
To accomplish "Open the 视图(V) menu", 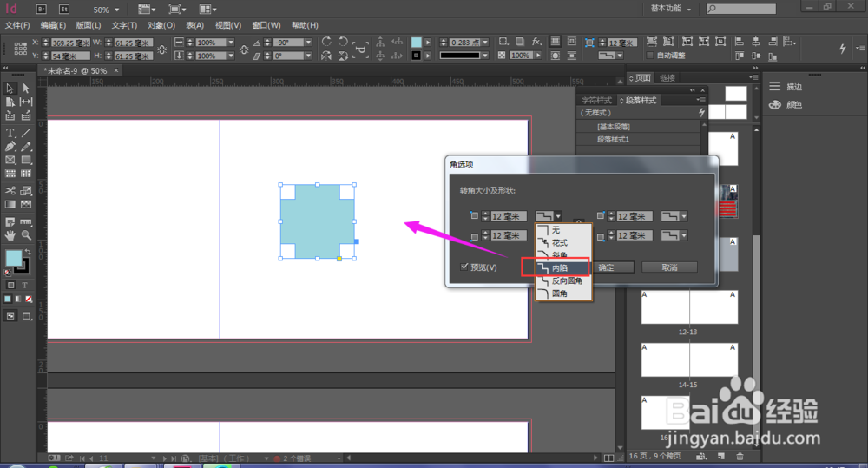I will coord(228,25).
